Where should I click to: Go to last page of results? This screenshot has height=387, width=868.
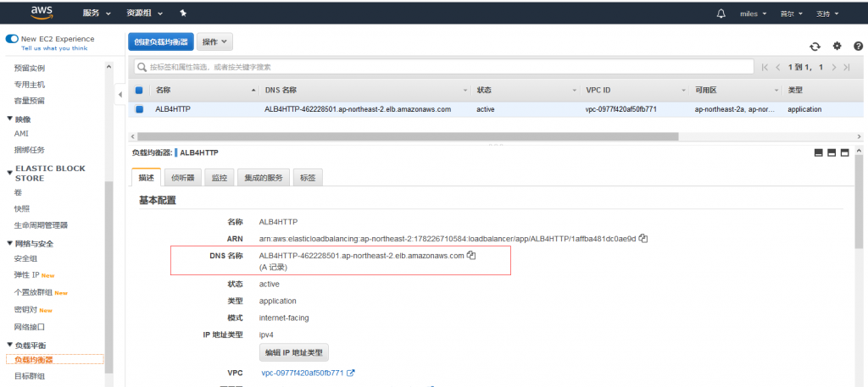[x=847, y=68]
